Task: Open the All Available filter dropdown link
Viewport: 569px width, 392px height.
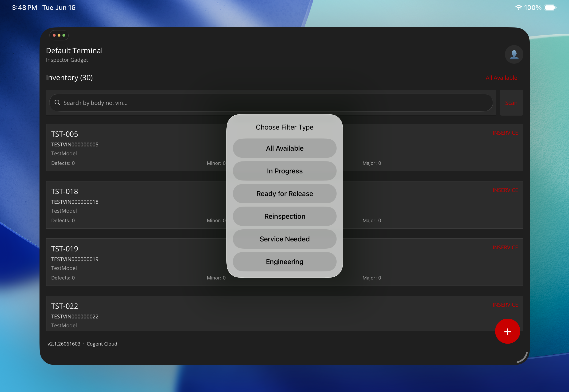Action: pyautogui.click(x=501, y=78)
